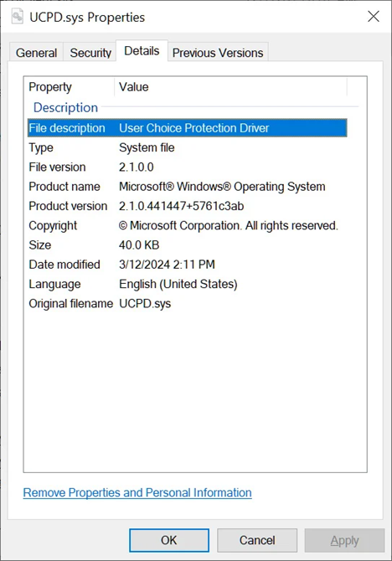Select the Product version row
Viewport: 392px width, 561px height.
click(x=188, y=206)
